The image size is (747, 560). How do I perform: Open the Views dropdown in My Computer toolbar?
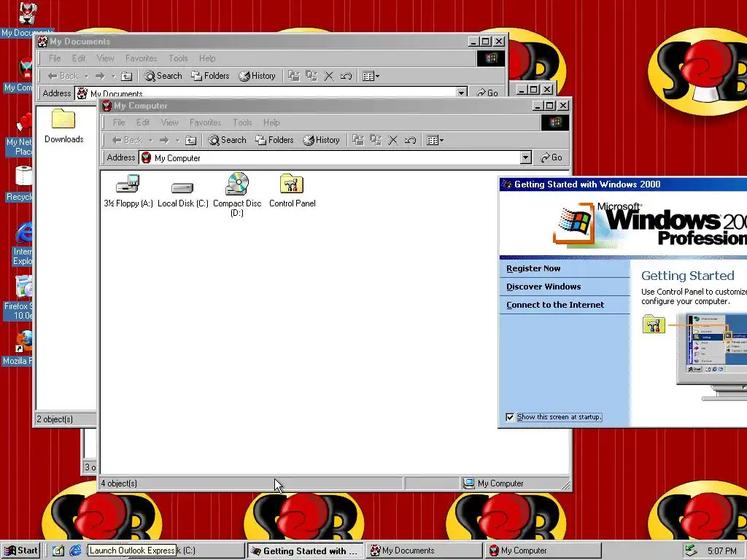tap(435, 140)
